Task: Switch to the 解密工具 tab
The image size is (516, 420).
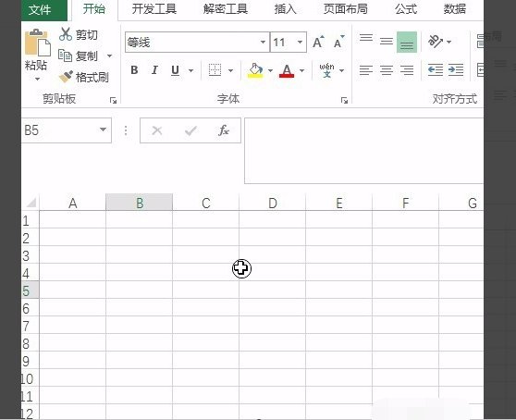Action: coord(226,9)
